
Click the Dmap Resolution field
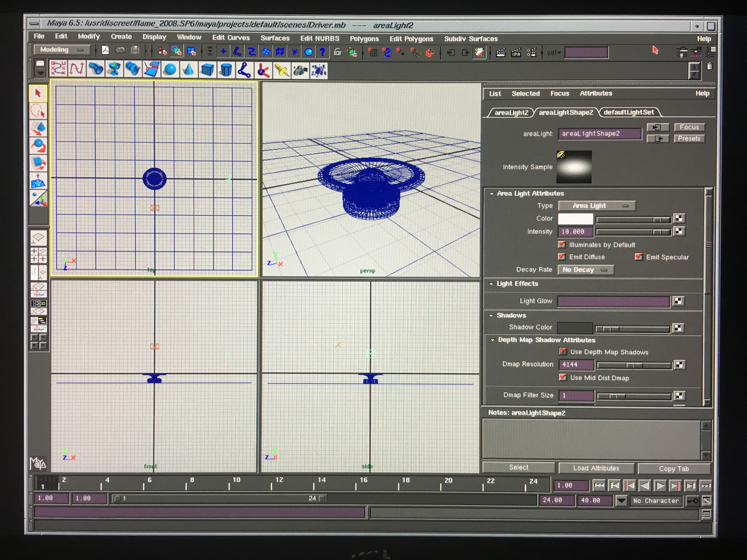(x=576, y=365)
